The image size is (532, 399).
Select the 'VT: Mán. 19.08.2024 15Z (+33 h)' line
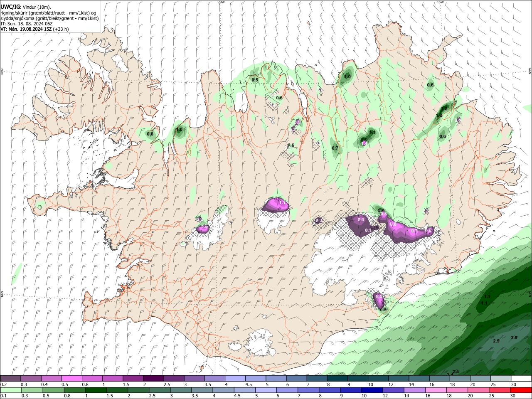(x=34, y=29)
